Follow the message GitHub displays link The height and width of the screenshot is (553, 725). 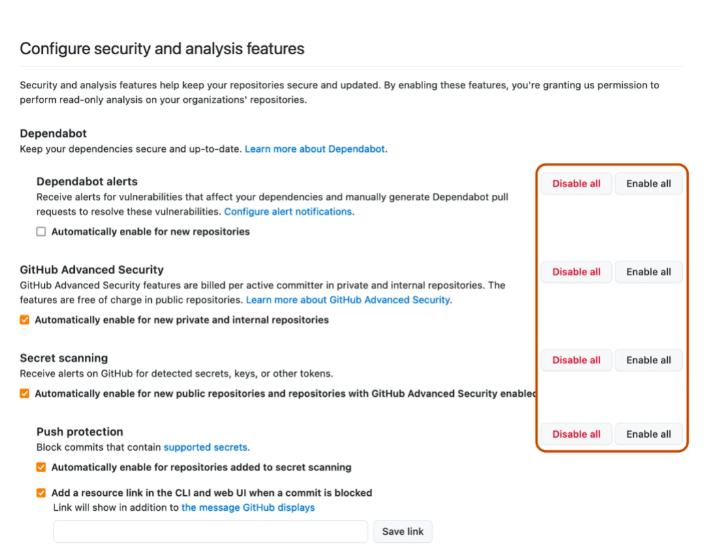(248, 508)
